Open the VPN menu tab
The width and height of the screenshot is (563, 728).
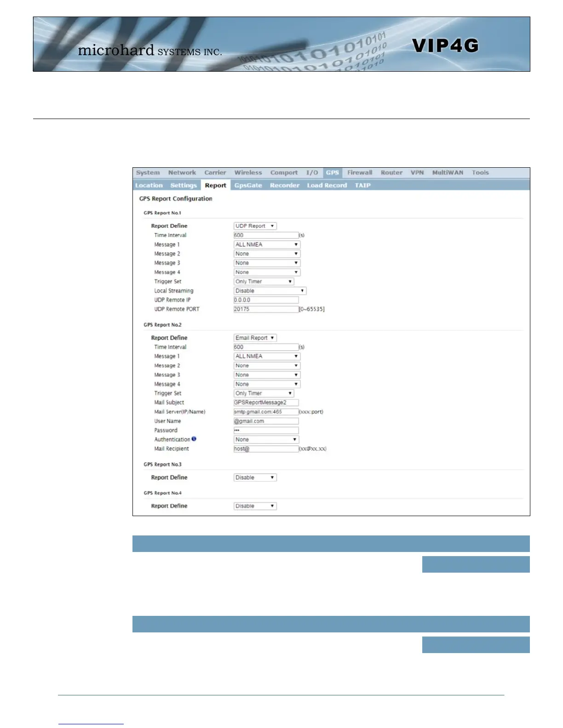tap(417, 173)
